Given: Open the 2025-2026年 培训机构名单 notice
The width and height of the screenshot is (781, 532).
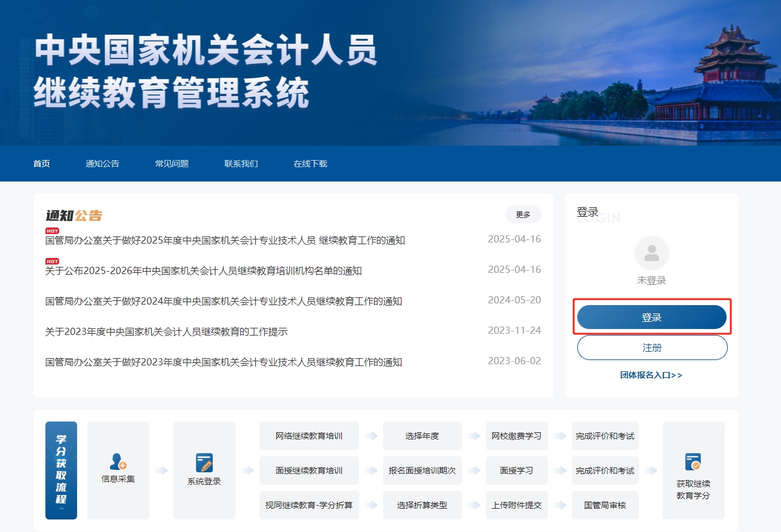Looking at the screenshot, I should (204, 271).
